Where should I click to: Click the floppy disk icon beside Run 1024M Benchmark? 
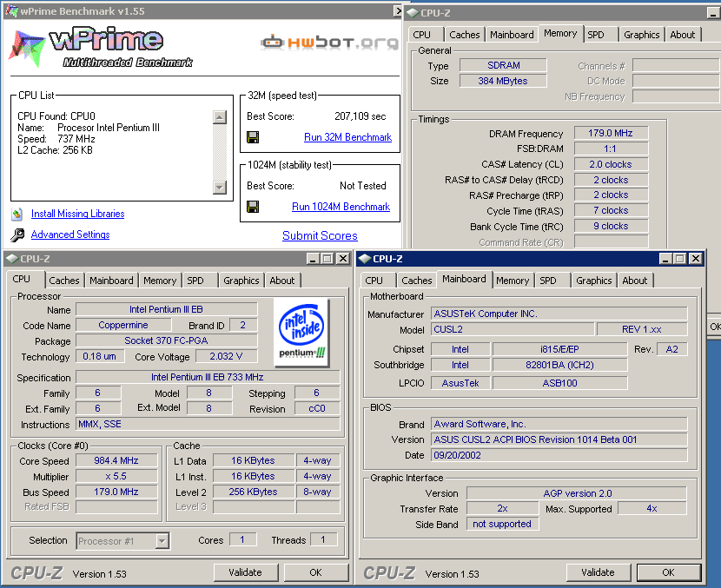pos(253,207)
